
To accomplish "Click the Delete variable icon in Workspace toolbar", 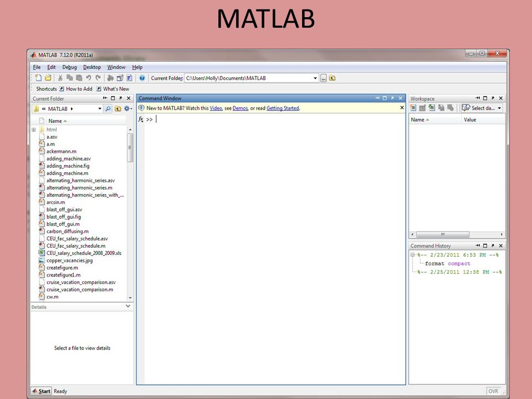I will click(451, 108).
